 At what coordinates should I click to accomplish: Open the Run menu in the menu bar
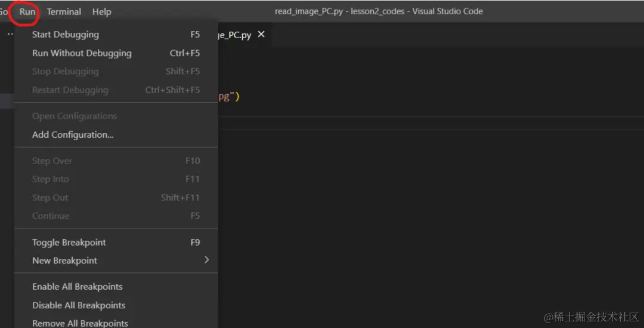pyautogui.click(x=27, y=12)
